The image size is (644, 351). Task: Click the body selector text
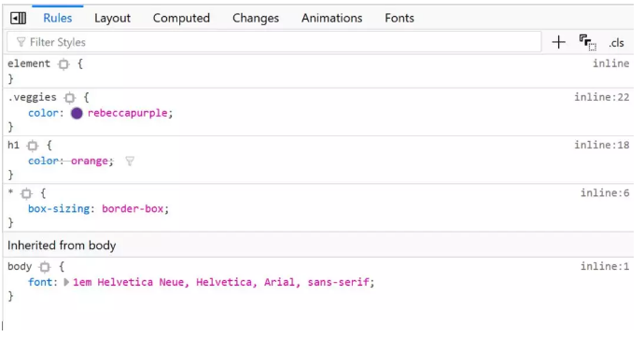pyautogui.click(x=20, y=267)
